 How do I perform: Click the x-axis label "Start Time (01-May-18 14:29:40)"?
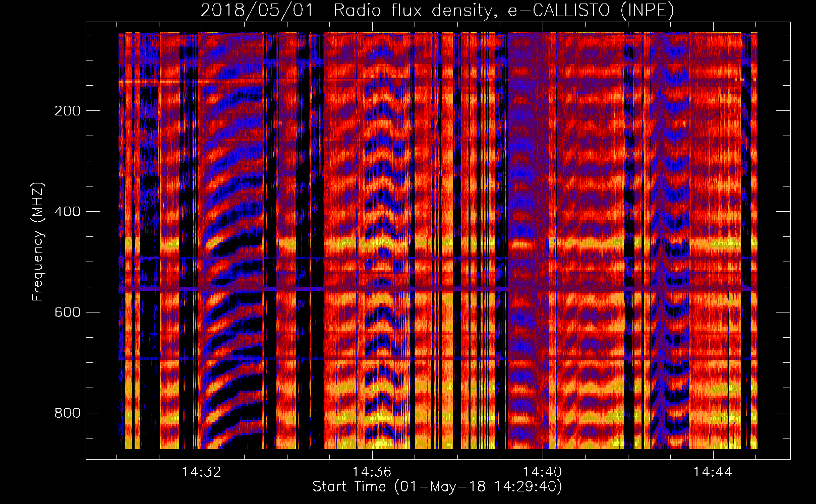(x=437, y=487)
